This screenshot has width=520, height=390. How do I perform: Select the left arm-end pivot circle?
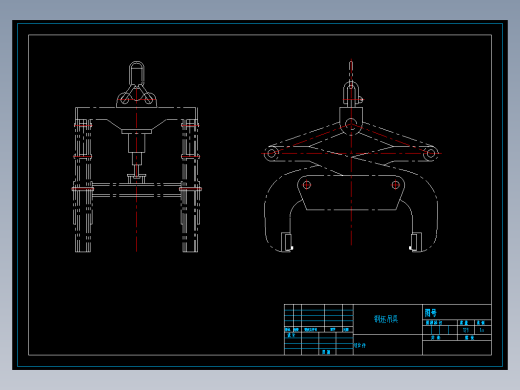[x=272, y=153]
